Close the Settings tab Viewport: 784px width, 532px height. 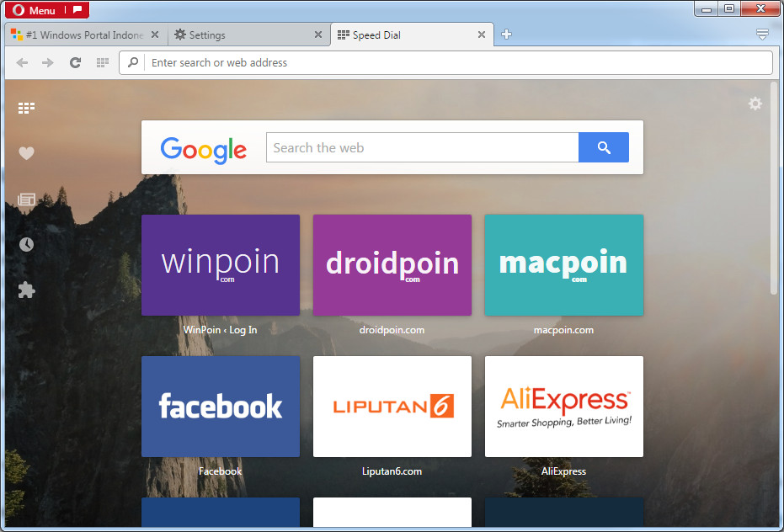[318, 35]
